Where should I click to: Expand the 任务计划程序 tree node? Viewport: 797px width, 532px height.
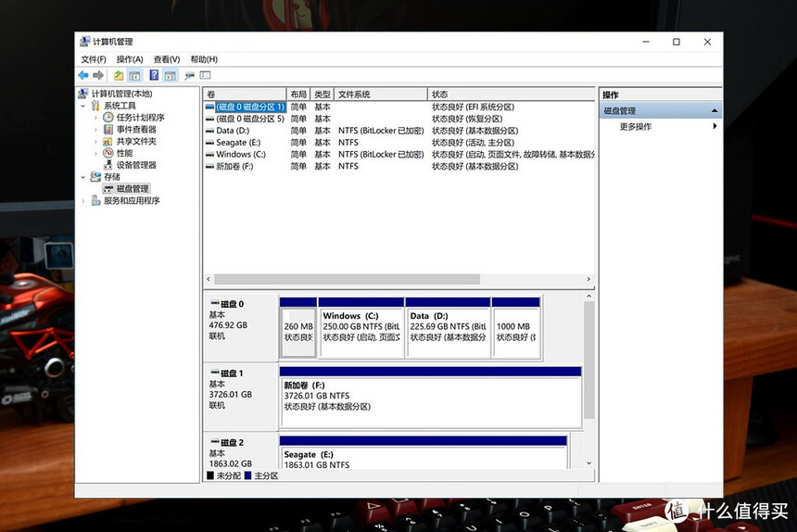[x=95, y=118]
